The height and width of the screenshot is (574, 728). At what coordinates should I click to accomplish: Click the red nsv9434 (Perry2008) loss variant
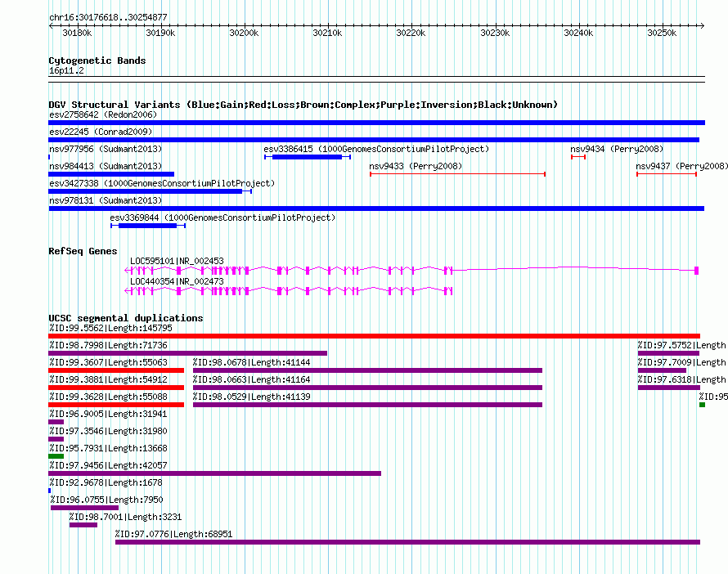tap(578, 157)
